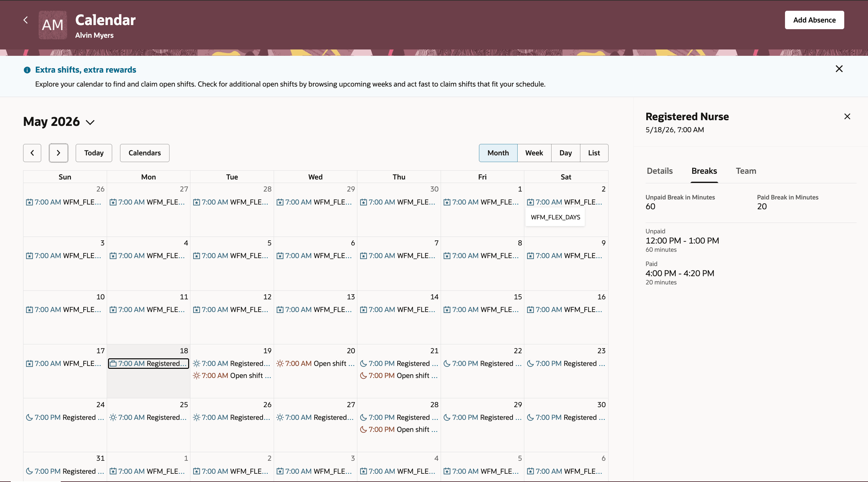
Task: Click the Registered Nurse panel title
Action: [x=687, y=116]
